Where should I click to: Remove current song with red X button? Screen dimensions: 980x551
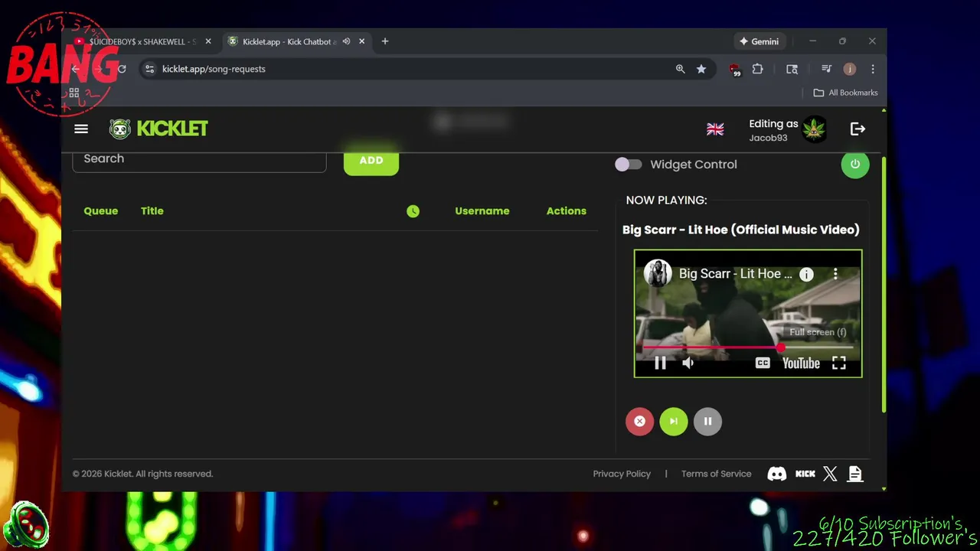[639, 421]
